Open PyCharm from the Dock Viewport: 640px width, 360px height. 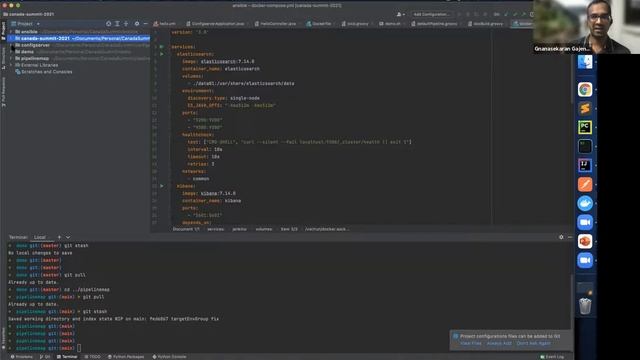pos(585,127)
